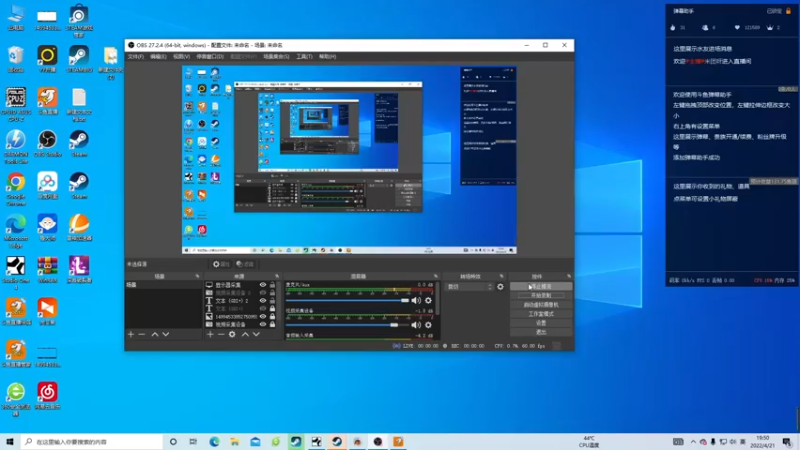This screenshot has width=800, height=450.
Task: Start the Virtual Camera button
Action: [x=541, y=305]
